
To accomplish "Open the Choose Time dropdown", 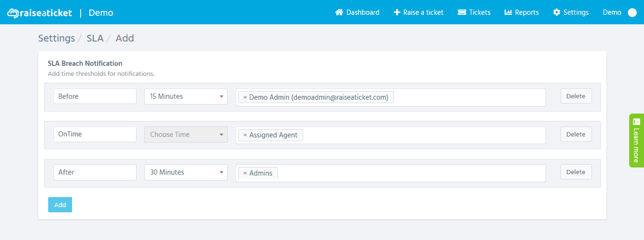I will (x=186, y=135).
